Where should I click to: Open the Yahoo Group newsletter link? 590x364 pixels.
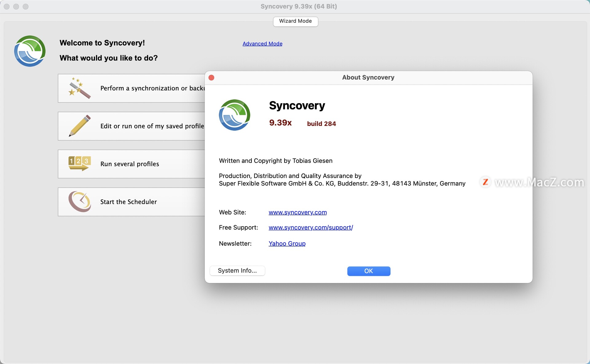(x=287, y=243)
